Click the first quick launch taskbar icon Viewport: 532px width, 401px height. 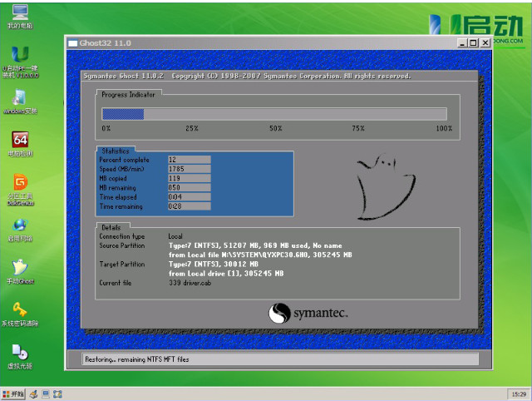tap(34, 393)
